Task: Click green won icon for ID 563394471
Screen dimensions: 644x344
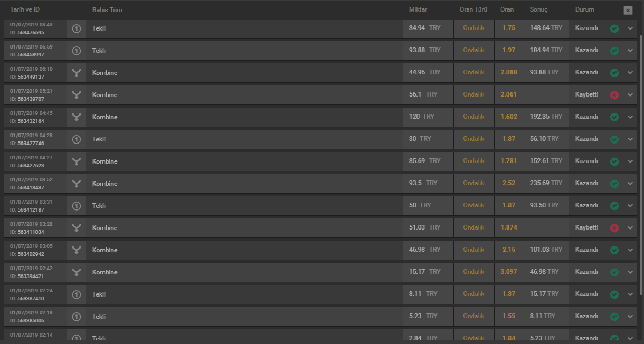Action: (614, 272)
